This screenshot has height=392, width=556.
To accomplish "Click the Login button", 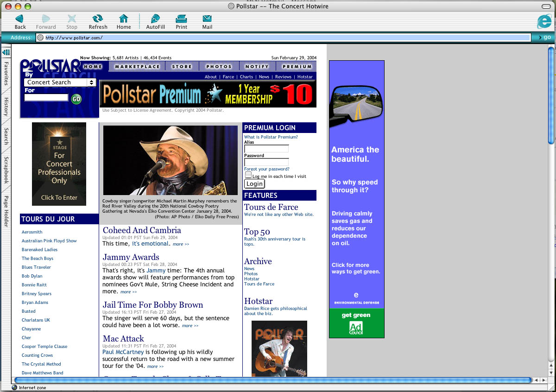I will pyautogui.click(x=254, y=184).
